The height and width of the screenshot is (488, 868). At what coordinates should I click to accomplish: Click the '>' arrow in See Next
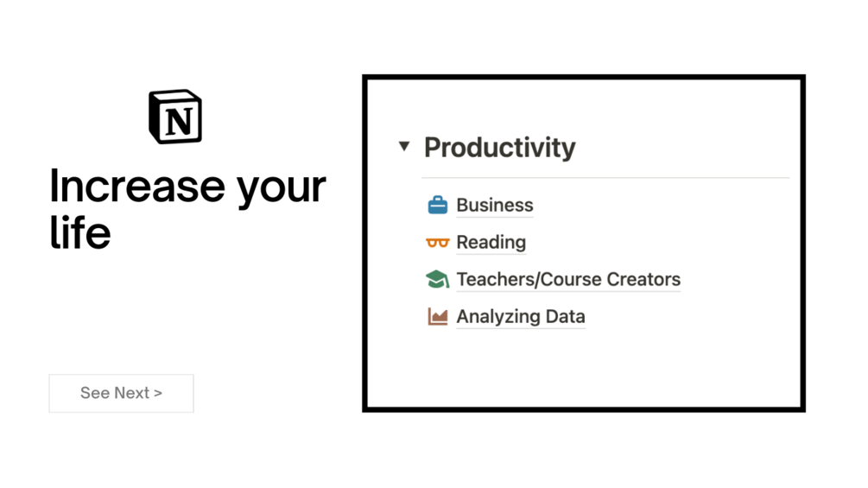pos(158,393)
